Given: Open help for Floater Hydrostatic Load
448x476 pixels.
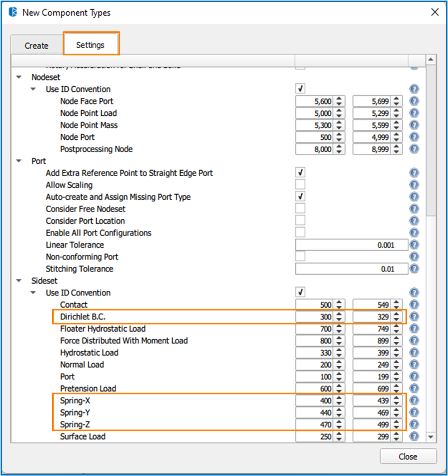Looking at the screenshot, I should tap(414, 328).
